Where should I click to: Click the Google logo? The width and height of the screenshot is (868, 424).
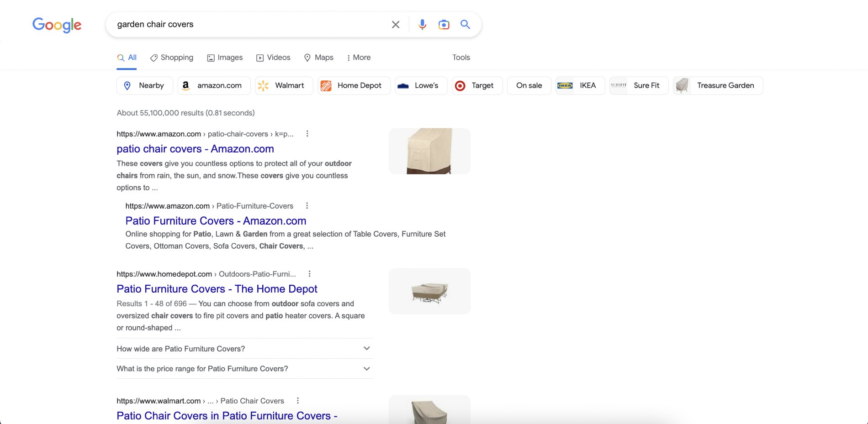click(57, 25)
